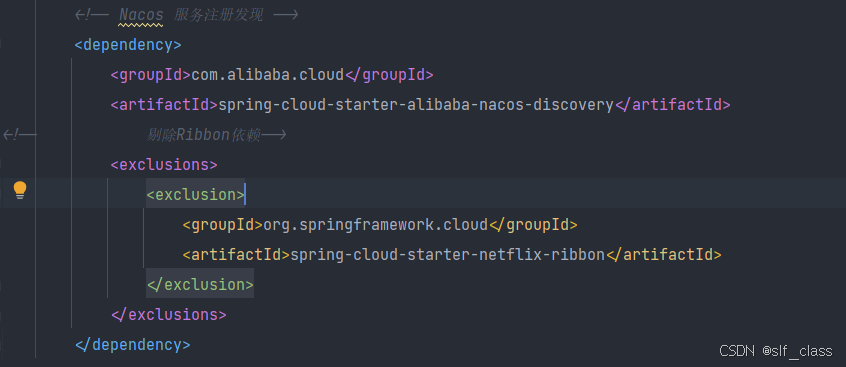Click spring-cloud-starter-netflix-ribbon artifactId value
The width and height of the screenshot is (846, 367).
tap(448, 255)
